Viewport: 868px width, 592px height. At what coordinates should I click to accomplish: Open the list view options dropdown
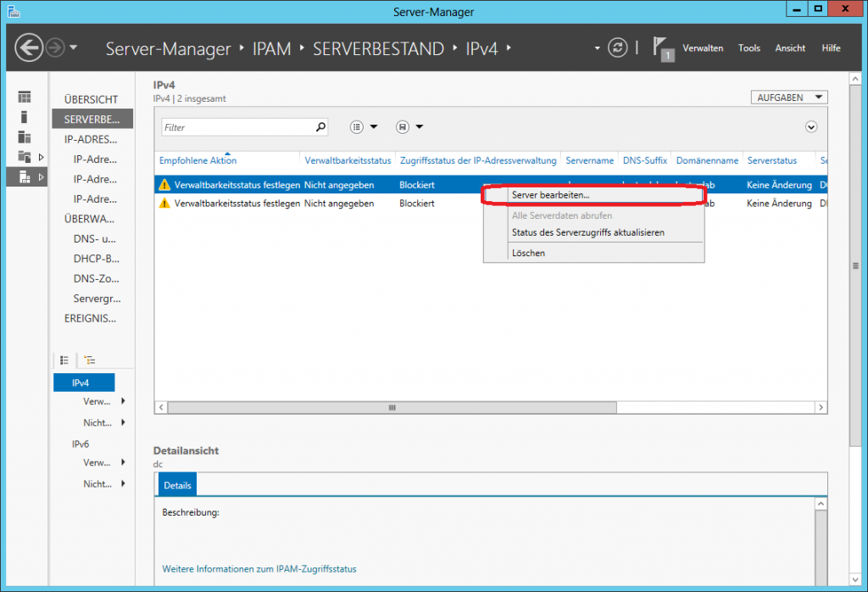364,127
